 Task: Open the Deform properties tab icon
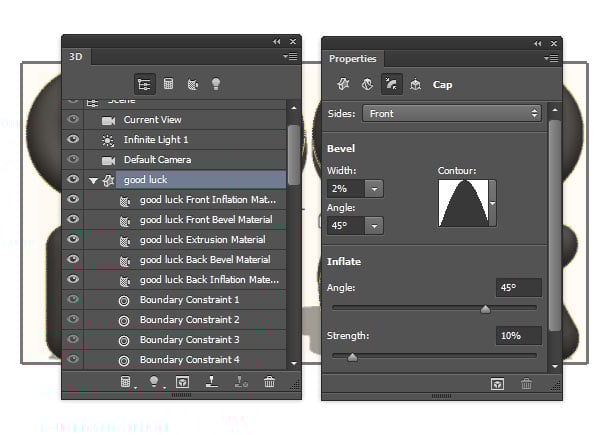pos(367,84)
